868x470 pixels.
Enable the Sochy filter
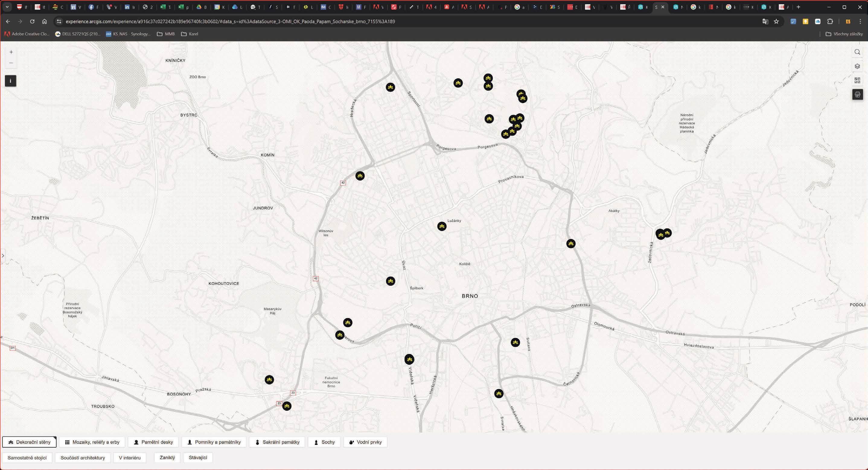click(x=324, y=442)
